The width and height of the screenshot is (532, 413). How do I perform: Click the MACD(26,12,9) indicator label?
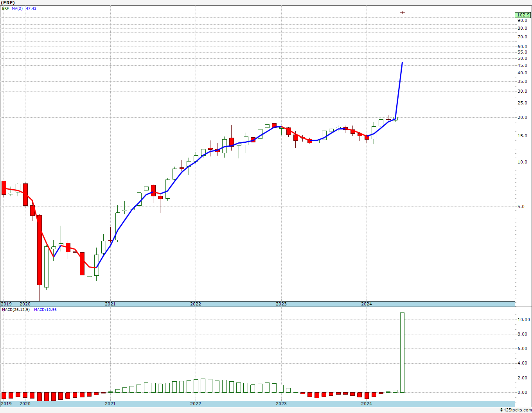(x=16, y=309)
